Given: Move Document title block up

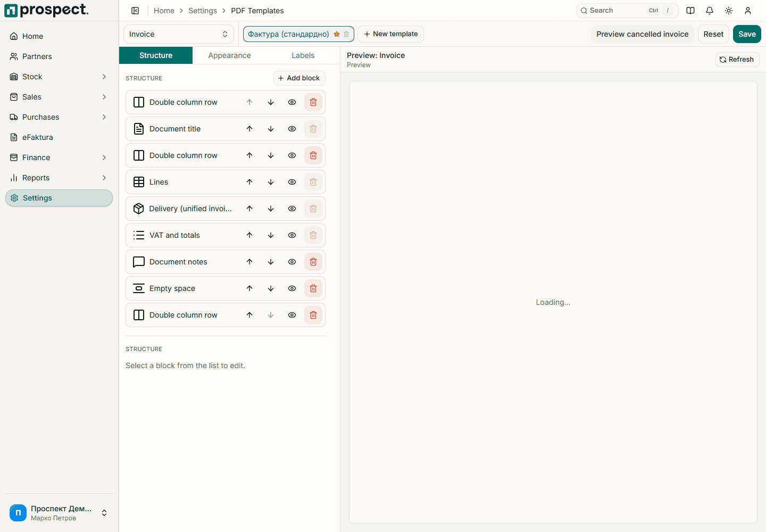Looking at the screenshot, I should coord(249,129).
